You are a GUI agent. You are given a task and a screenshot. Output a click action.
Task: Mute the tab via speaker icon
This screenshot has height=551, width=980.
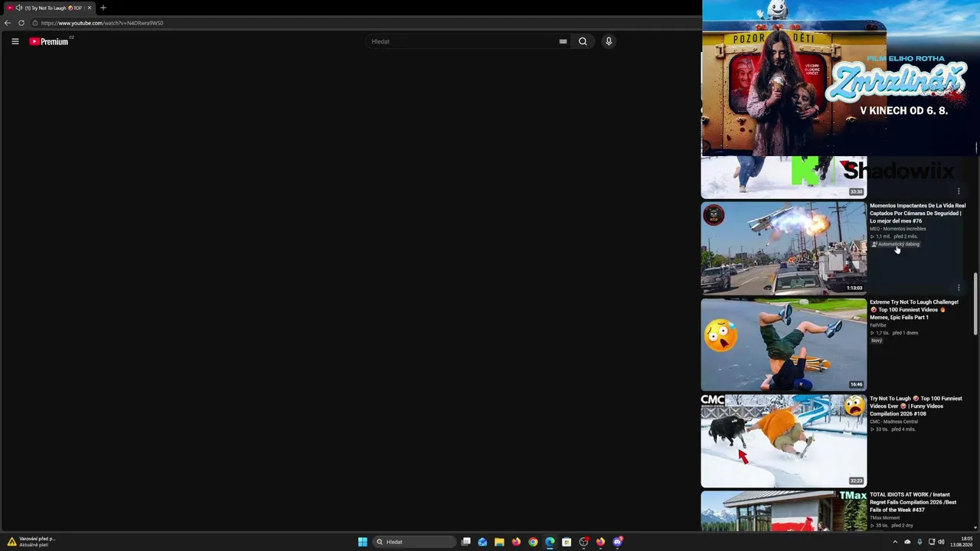pos(19,8)
